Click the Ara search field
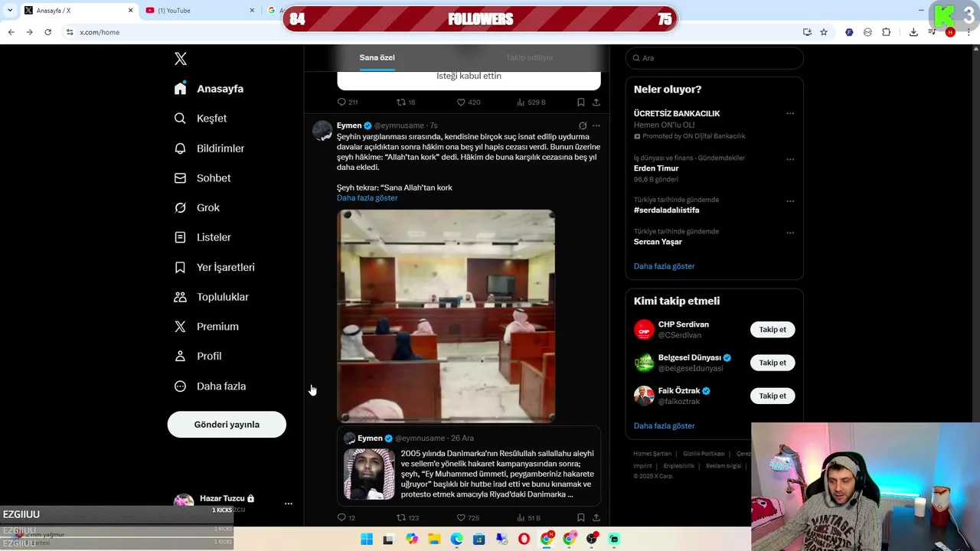The width and height of the screenshot is (980, 551). coord(714,58)
